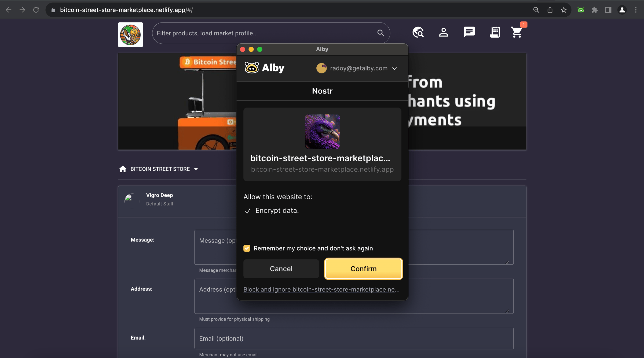Open the shopping cart icon

point(517,32)
